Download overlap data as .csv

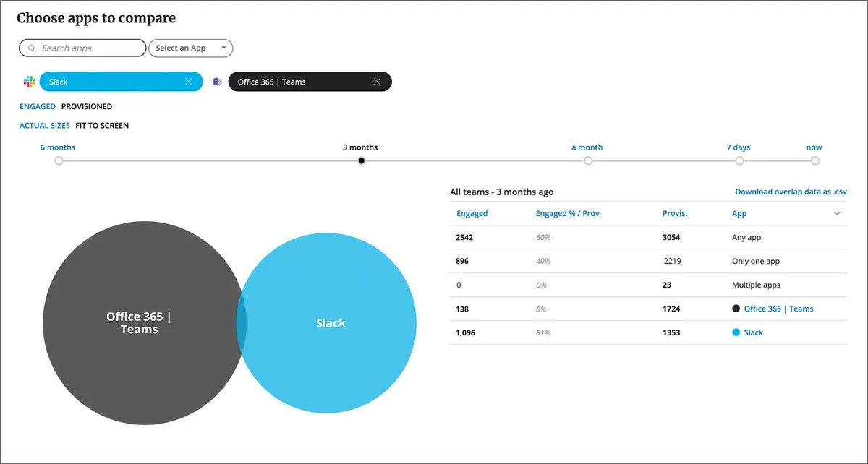(x=791, y=192)
